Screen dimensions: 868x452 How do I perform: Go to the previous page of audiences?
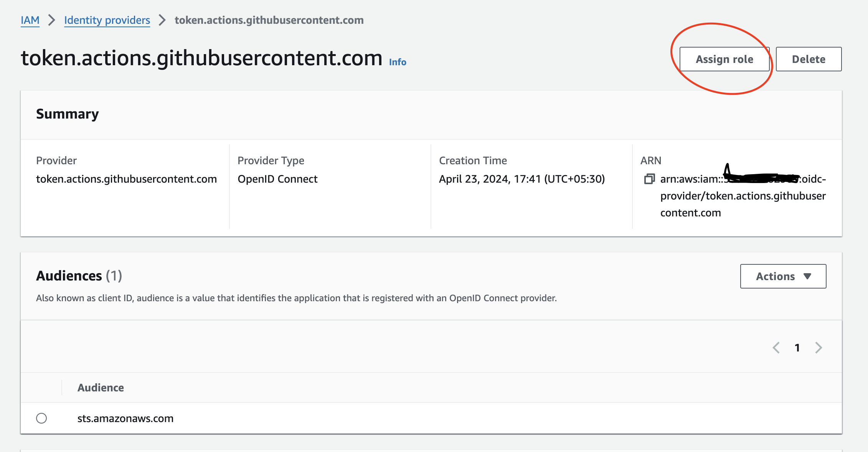click(x=776, y=348)
